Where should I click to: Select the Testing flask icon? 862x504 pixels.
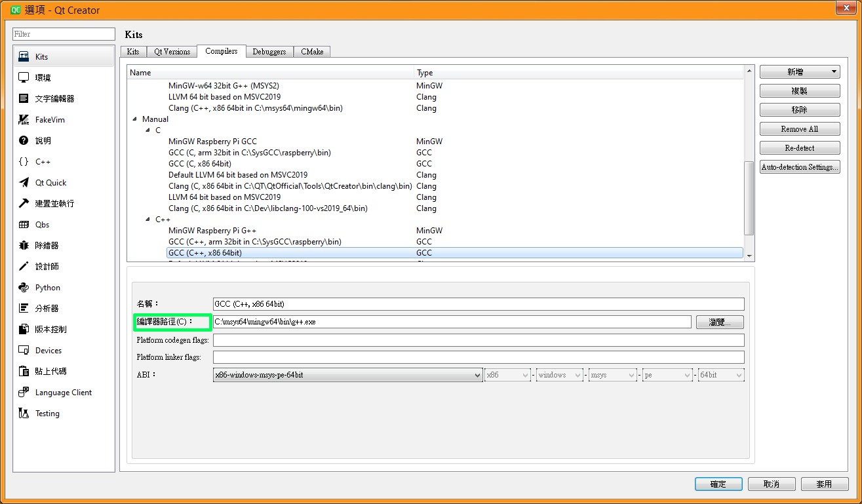click(24, 414)
